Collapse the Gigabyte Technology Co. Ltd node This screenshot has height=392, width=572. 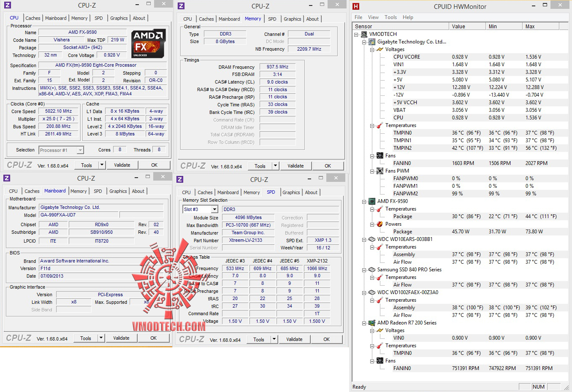click(364, 42)
